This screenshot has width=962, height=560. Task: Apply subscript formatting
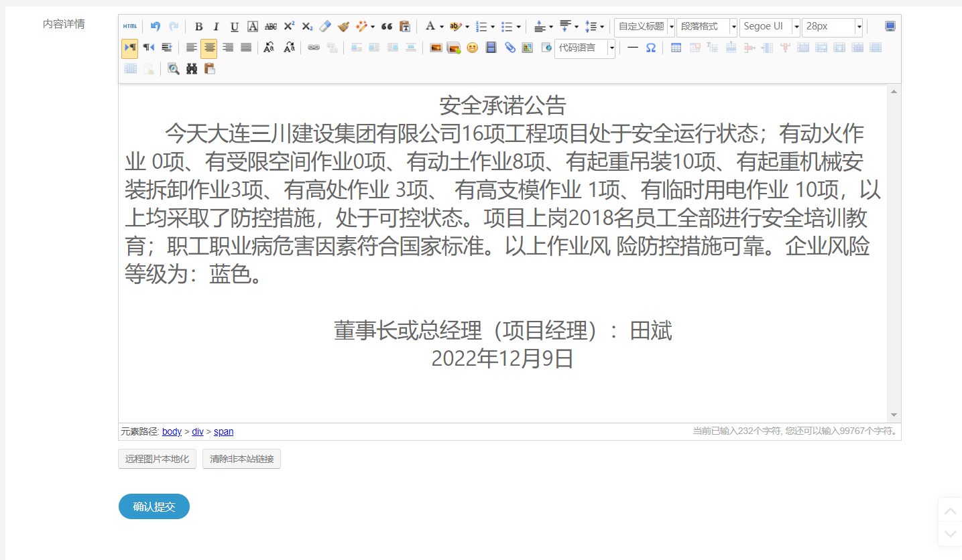pos(307,27)
